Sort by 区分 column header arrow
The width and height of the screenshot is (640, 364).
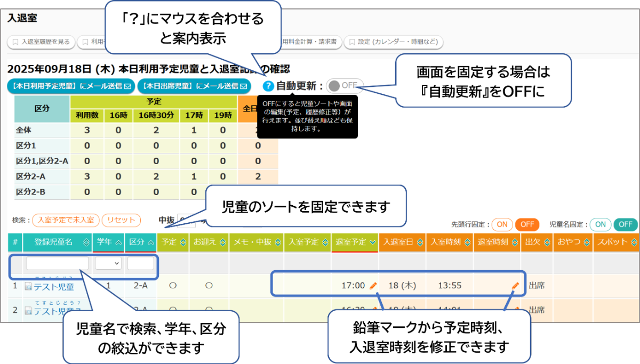coord(151,242)
